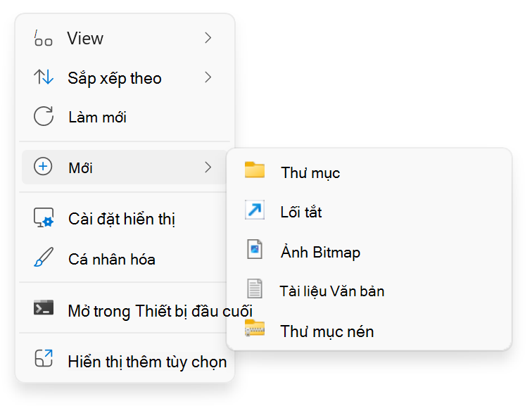Click the yellow folder icon for Thư mục
The image size is (532, 406).
point(255,170)
